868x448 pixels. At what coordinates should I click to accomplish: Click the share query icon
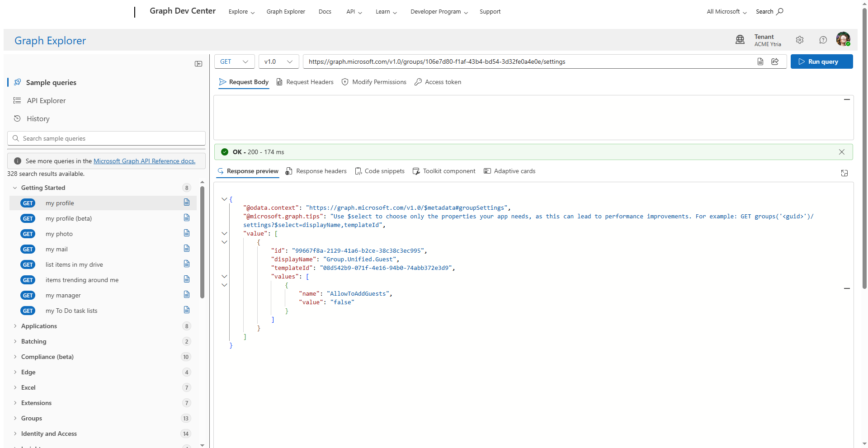pyautogui.click(x=775, y=61)
